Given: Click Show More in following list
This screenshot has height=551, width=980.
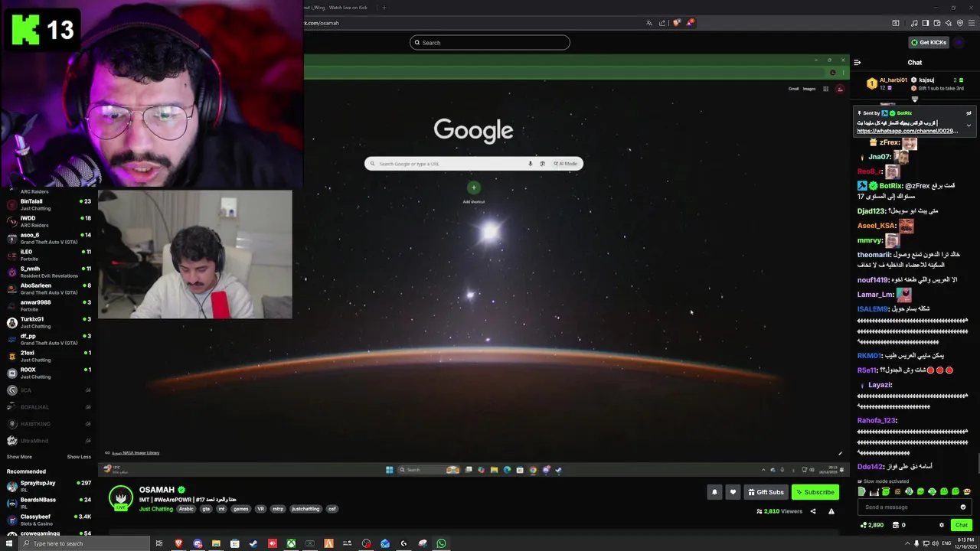Looking at the screenshot, I should (19, 457).
